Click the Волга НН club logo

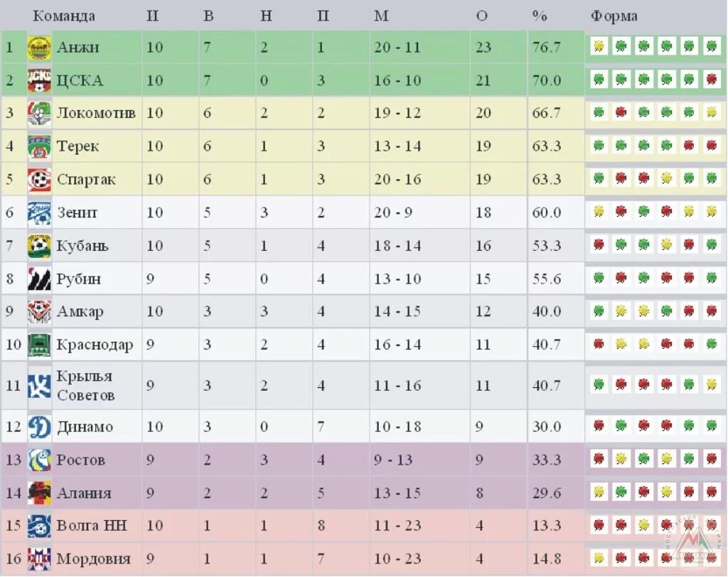[x=39, y=526]
